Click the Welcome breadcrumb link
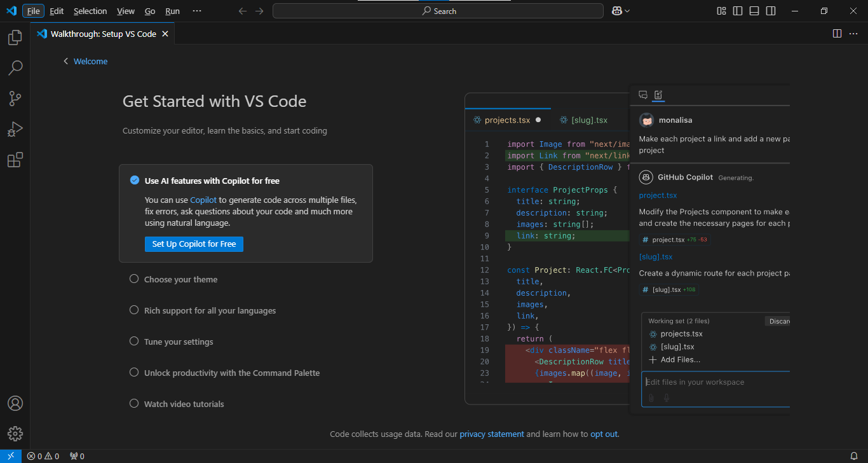The width and height of the screenshot is (868, 463). tap(90, 61)
